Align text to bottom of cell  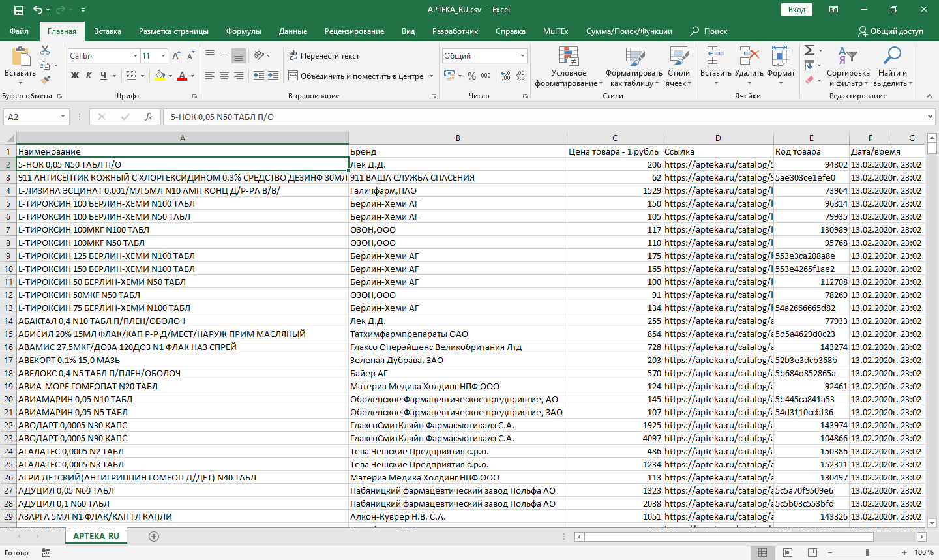pos(239,55)
